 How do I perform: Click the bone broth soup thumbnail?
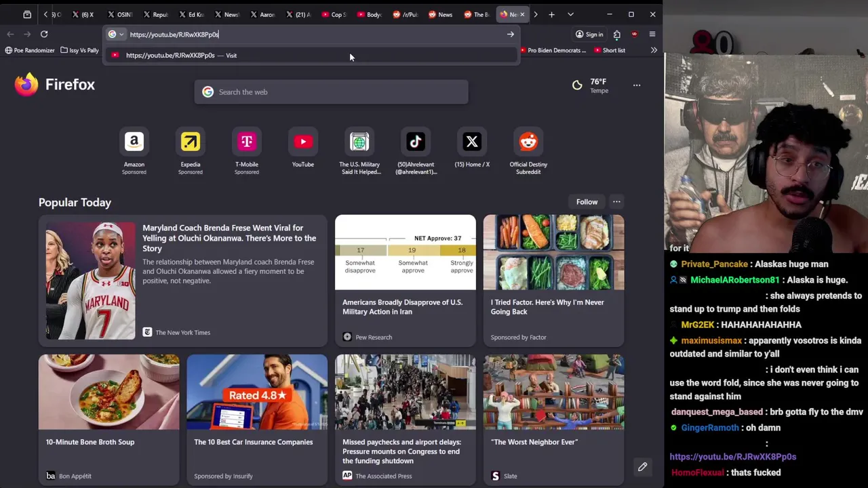[x=109, y=392]
